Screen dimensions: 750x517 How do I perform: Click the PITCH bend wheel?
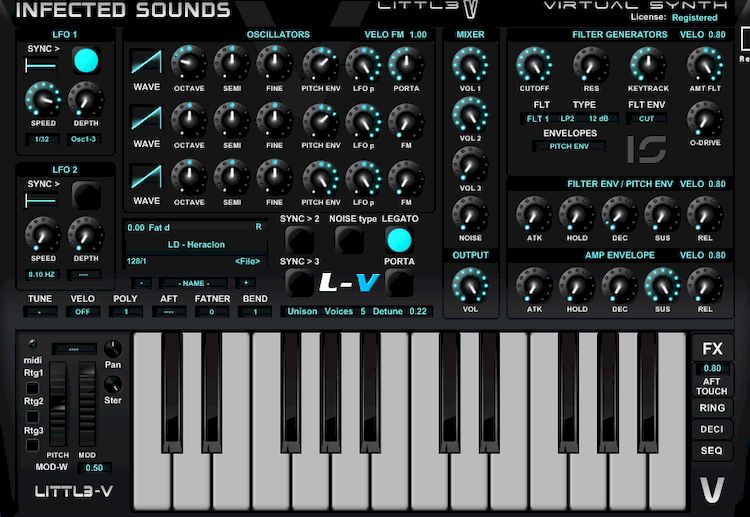[x=58, y=404]
